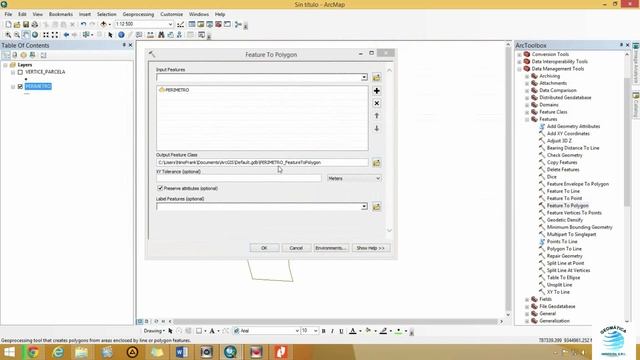This screenshot has height=360, width=640.
Task: Expand Conversion Tools toolbox
Action: 520,54
